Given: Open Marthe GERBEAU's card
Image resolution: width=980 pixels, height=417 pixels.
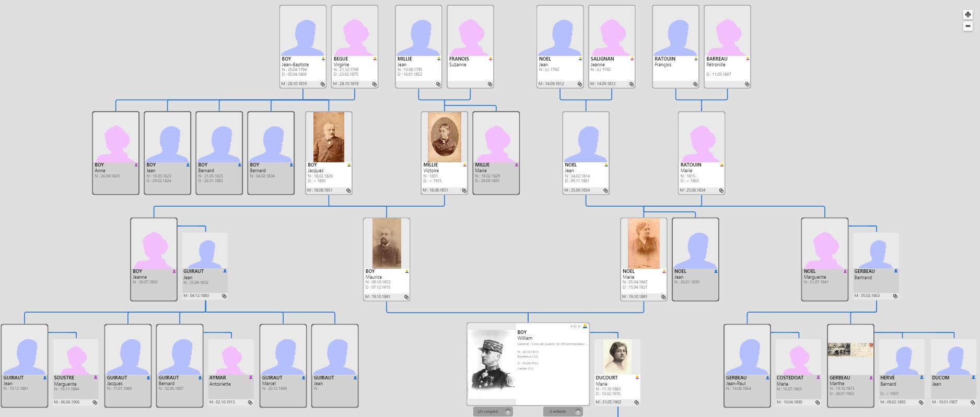Looking at the screenshot, I should (x=850, y=366).
